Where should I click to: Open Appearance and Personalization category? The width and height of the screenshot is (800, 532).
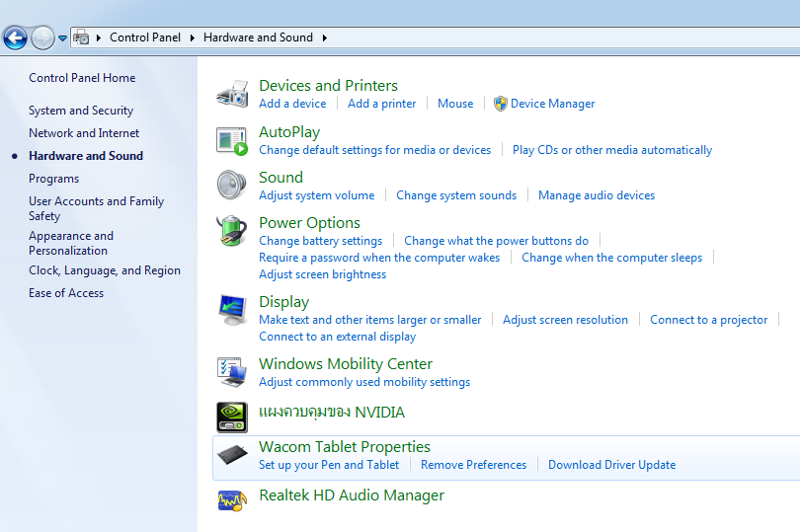(x=71, y=244)
